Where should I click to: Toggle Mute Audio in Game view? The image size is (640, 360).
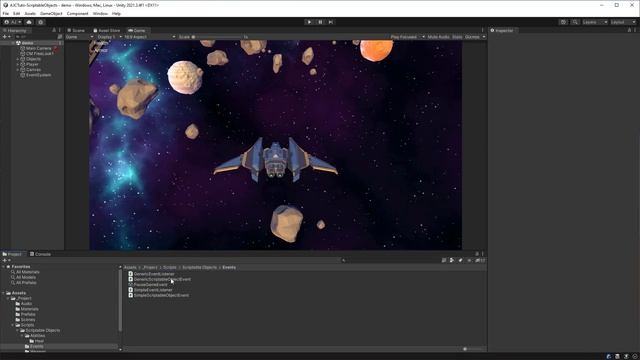438,37
